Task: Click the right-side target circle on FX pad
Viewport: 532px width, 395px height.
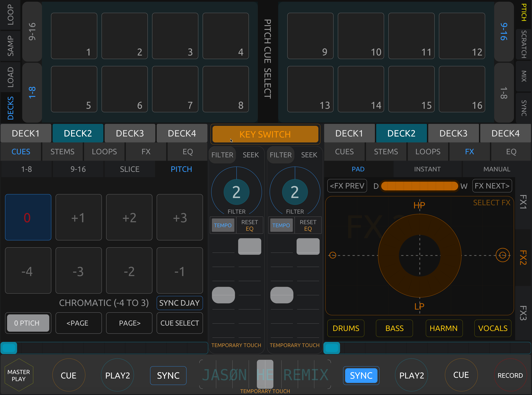Action: (x=502, y=255)
